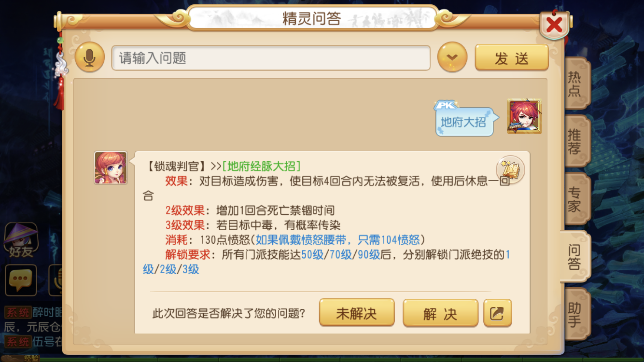Screen dimensions: 644x362
Task: Expand the round dropdown arrow beside 发送
Action: pos(452,57)
